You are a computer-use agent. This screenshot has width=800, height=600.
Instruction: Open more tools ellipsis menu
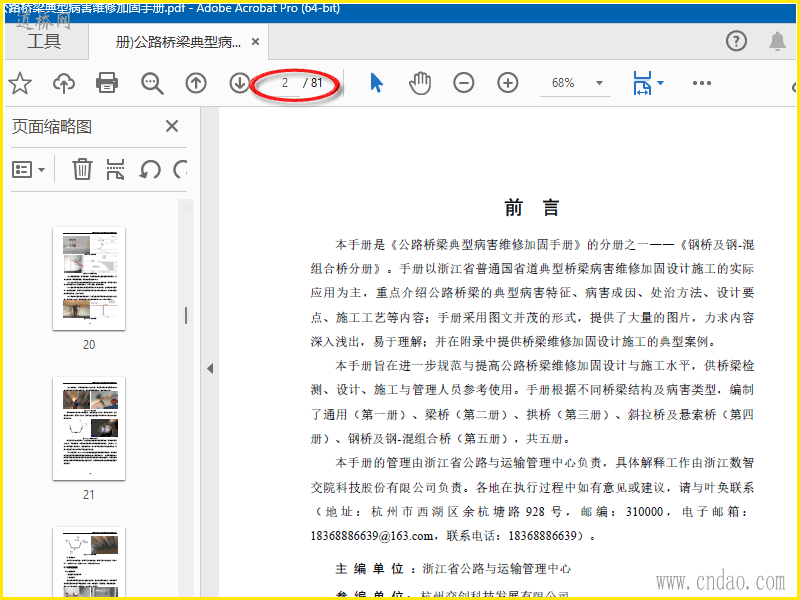(x=702, y=83)
